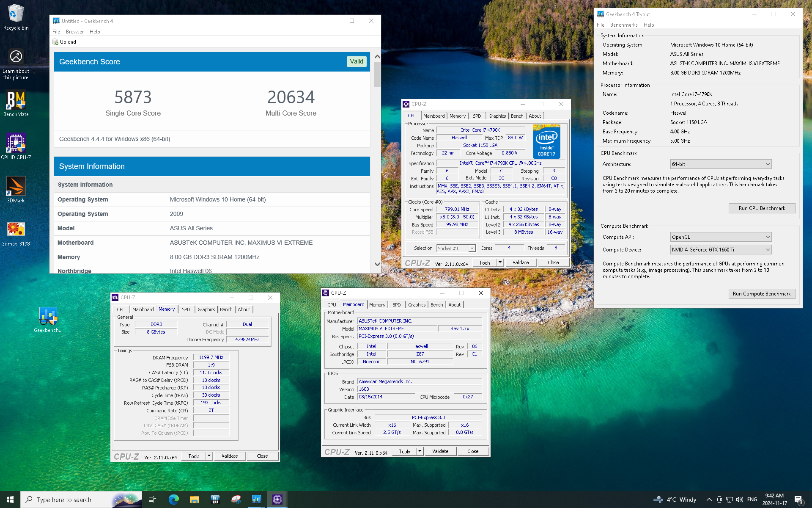Viewport: 812px width, 508px height.
Task: Switch to About tab in CPU-Z CPU window
Action: 535,116
